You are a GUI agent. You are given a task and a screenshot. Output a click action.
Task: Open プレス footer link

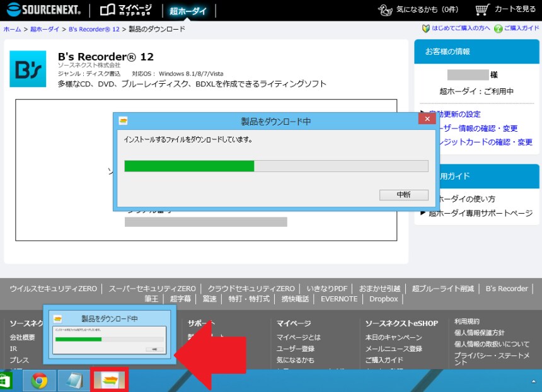click(x=19, y=360)
